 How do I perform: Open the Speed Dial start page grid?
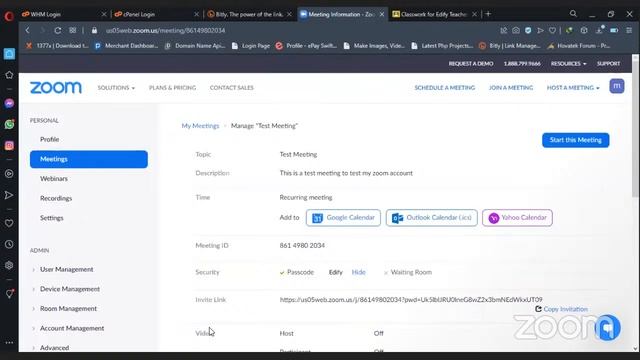coord(73,30)
